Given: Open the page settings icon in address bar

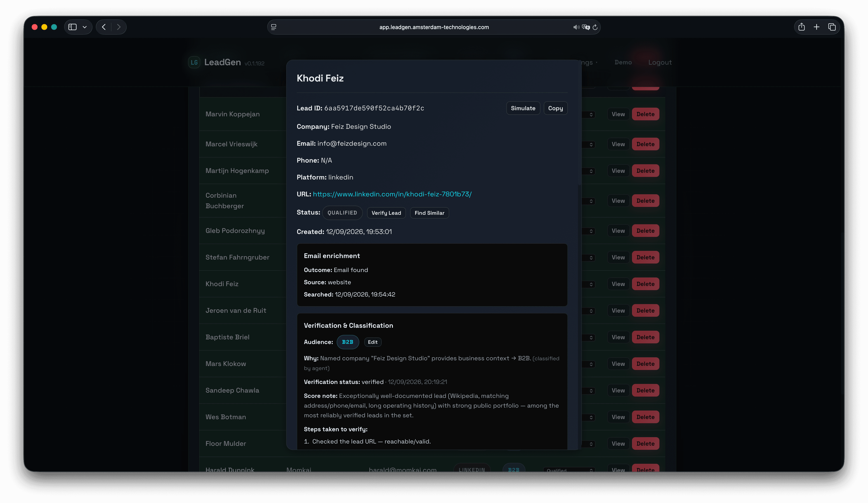Looking at the screenshot, I should tap(274, 27).
